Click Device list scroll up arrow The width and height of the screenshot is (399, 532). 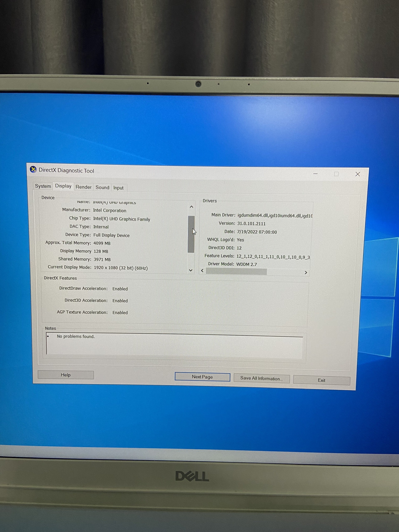191,207
